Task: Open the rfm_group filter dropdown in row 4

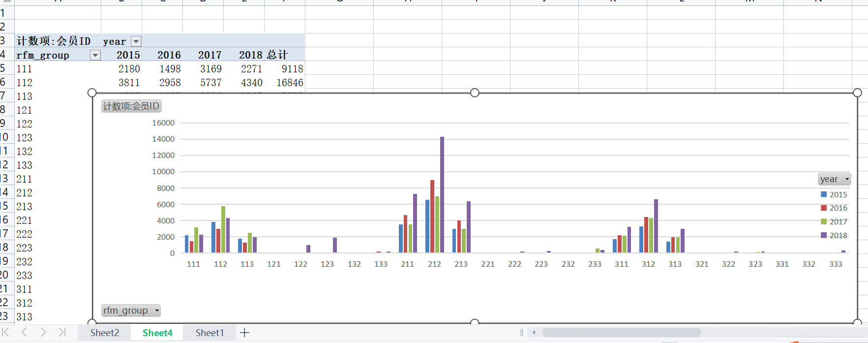Action: [x=96, y=55]
